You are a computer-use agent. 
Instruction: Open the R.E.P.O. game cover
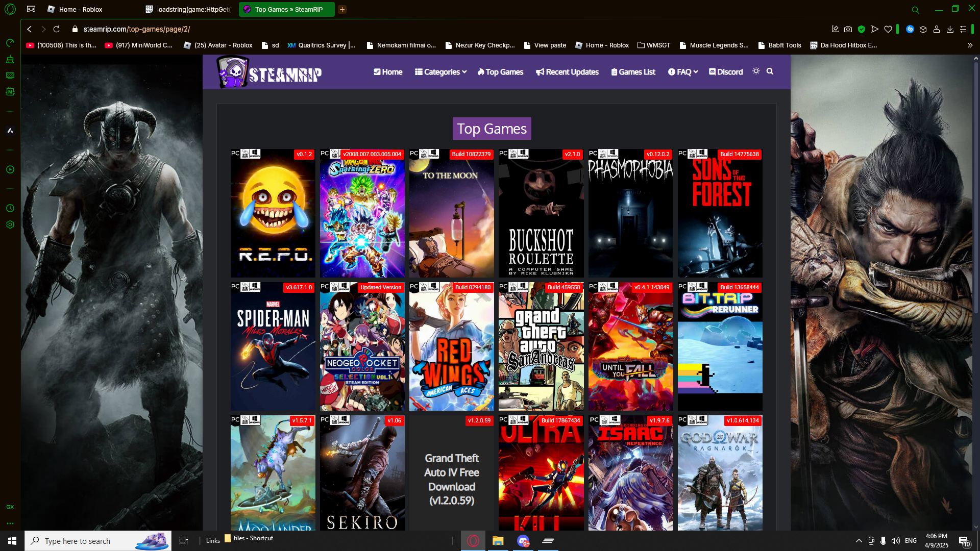273,213
